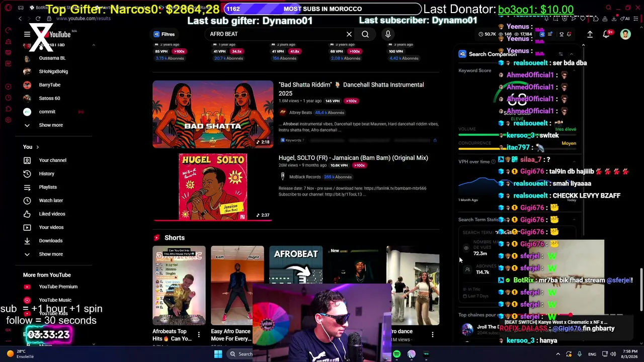Open the live 'commit' channel

click(47, 112)
